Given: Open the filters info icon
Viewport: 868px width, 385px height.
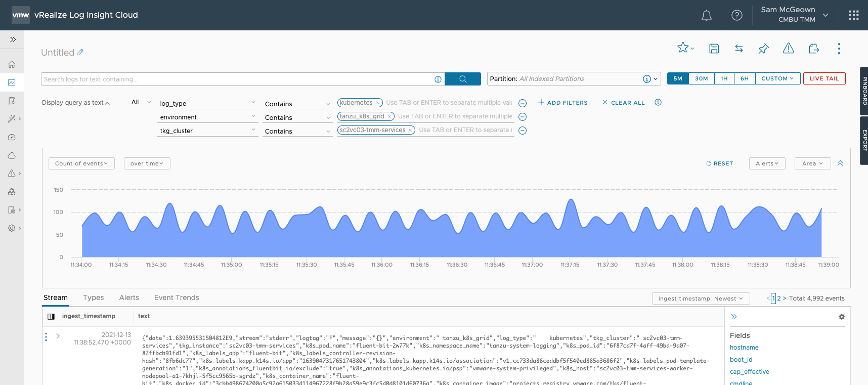Looking at the screenshot, I should (658, 102).
